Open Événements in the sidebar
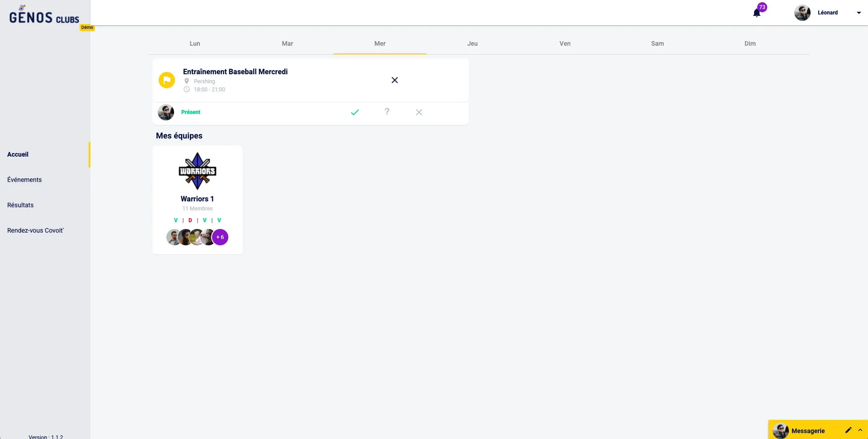 tap(24, 180)
